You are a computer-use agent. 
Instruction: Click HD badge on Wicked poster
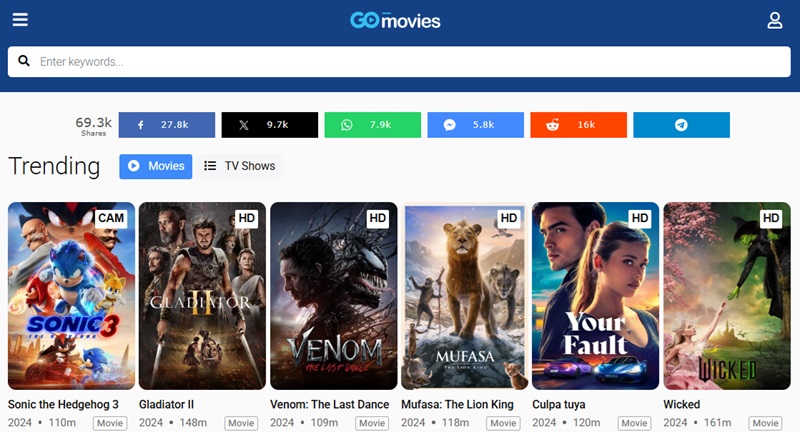tap(771, 218)
